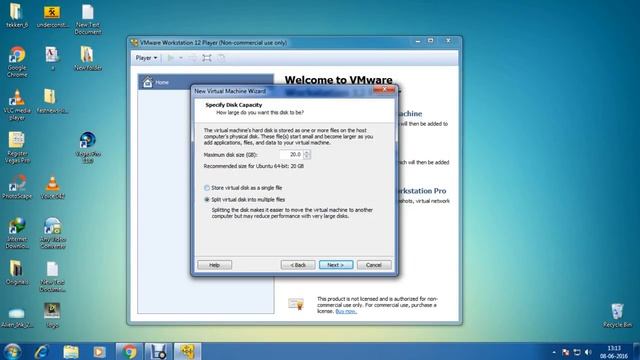Expand the power options dropdown arrow
The image size is (640, 360).
point(181,58)
